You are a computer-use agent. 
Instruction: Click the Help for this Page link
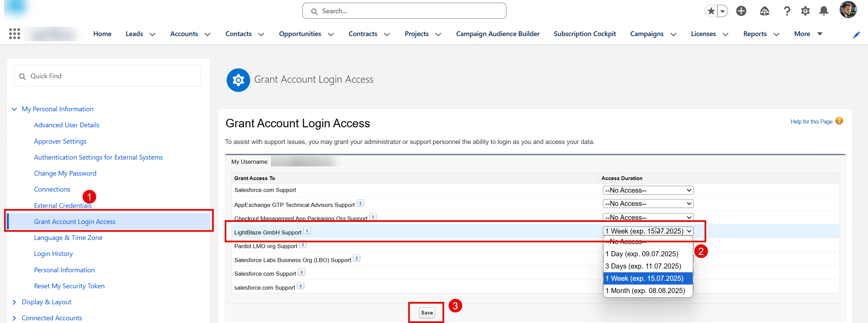(x=812, y=122)
